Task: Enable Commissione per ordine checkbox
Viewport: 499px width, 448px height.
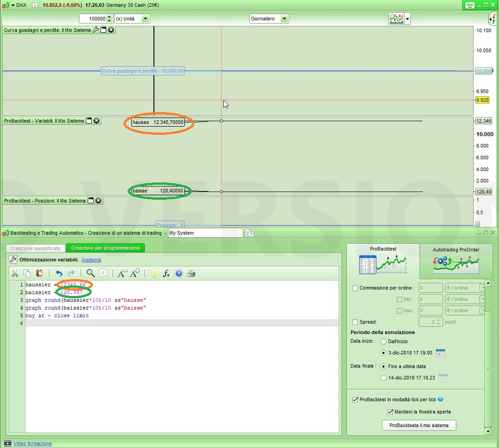Action: [355, 288]
